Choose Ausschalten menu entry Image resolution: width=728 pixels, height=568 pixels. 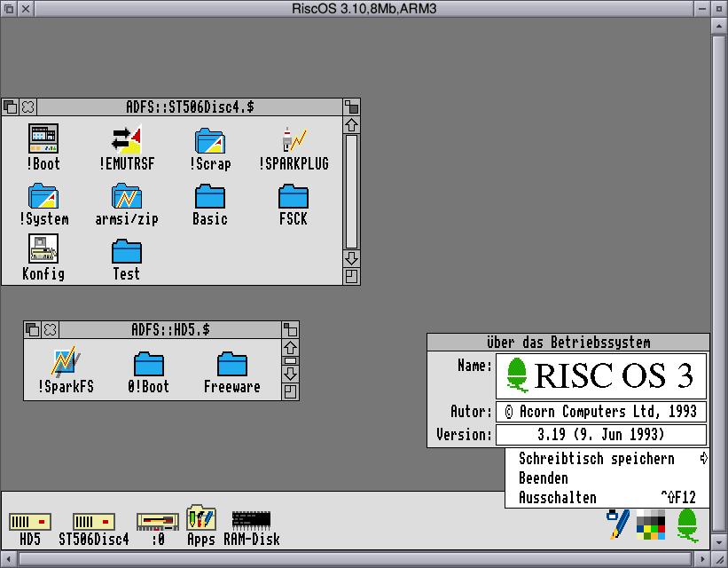(557, 498)
